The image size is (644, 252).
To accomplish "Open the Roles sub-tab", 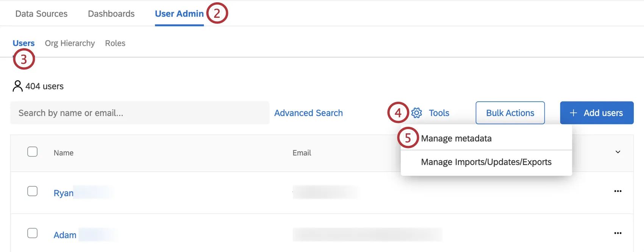I will pyautogui.click(x=115, y=43).
